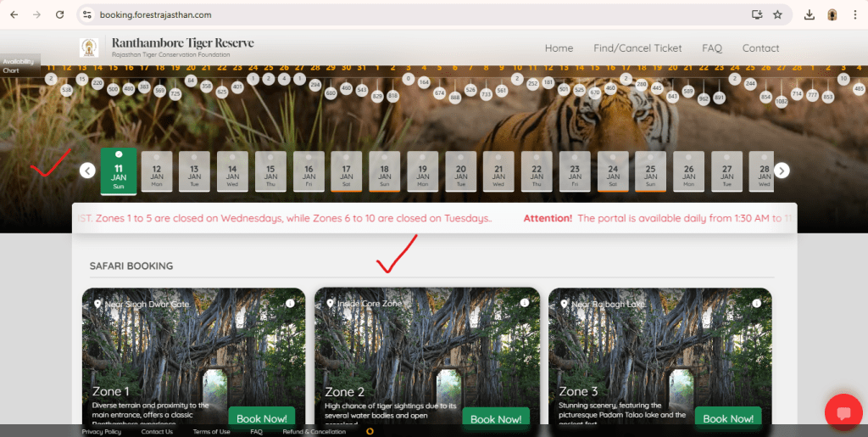Reload the page using the browser refresh icon
Image resolution: width=868 pixels, height=437 pixels.
[59, 14]
